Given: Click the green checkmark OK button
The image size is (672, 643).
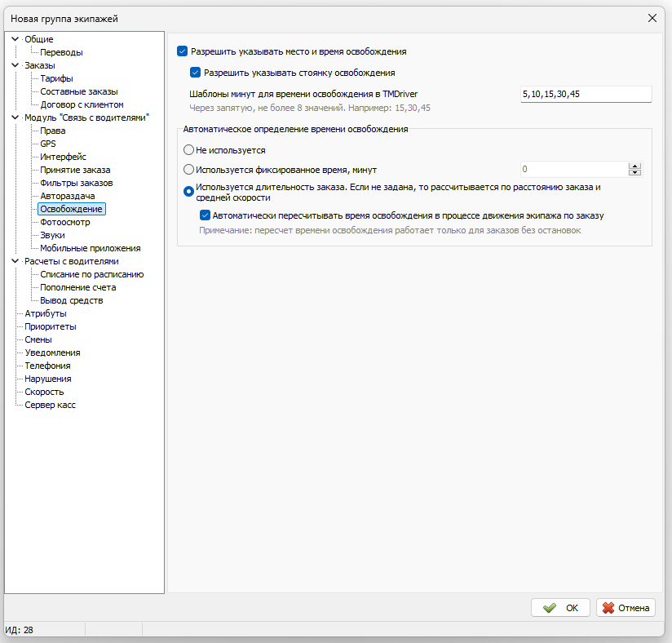Looking at the screenshot, I should click(x=560, y=607).
